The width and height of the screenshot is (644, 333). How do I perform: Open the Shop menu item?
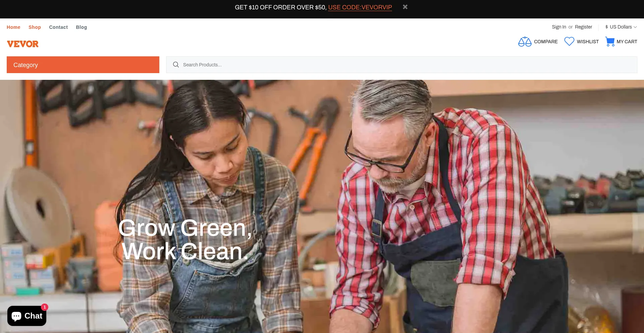tap(35, 27)
